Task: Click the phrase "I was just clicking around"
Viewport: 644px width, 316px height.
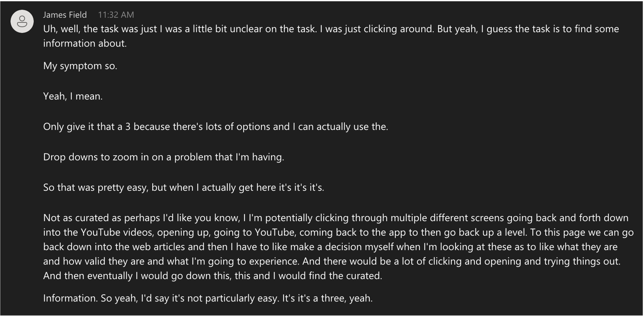Action: (377, 29)
